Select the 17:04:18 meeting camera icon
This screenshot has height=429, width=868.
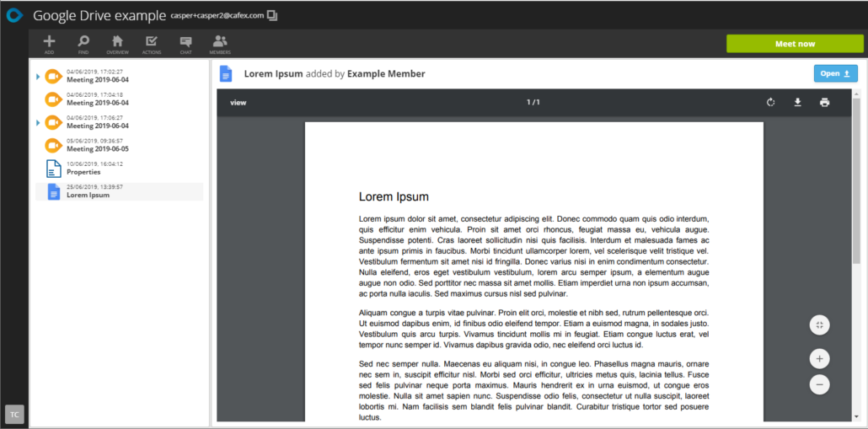click(53, 99)
